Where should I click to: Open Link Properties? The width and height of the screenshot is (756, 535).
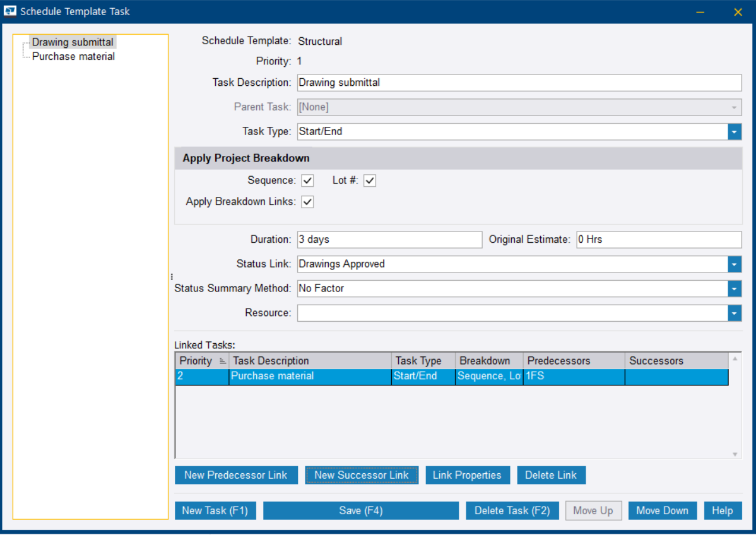point(466,476)
